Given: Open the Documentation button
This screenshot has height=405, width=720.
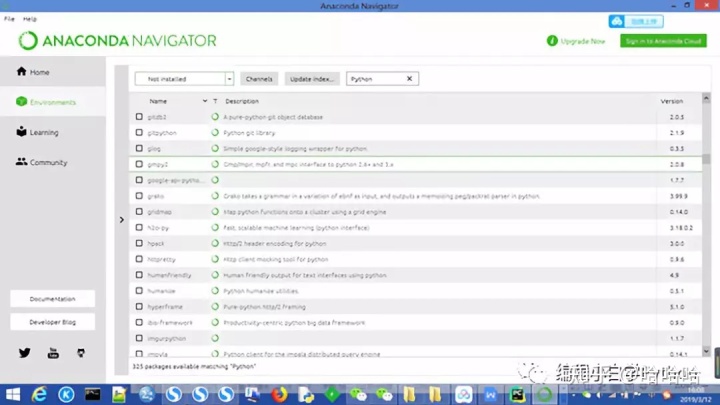Looking at the screenshot, I should click(52, 299).
